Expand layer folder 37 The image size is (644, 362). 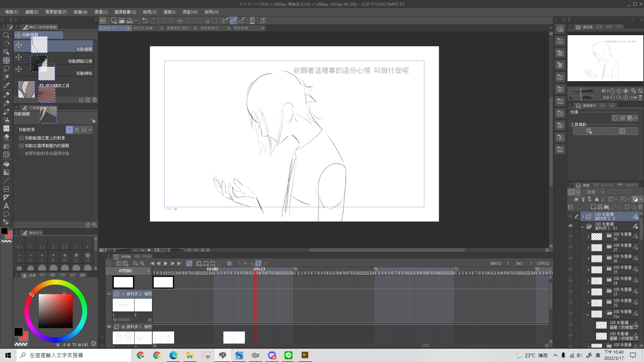[x=588, y=248]
